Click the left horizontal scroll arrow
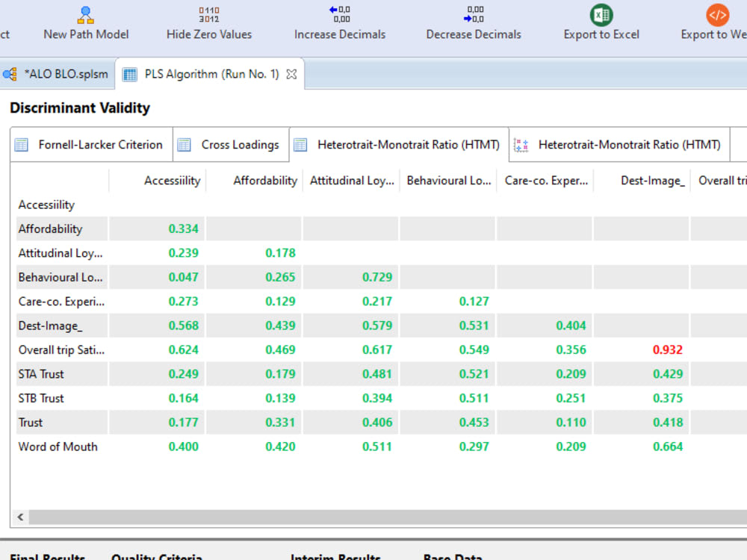The width and height of the screenshot is (747, 560). click(x=19, y=517)
